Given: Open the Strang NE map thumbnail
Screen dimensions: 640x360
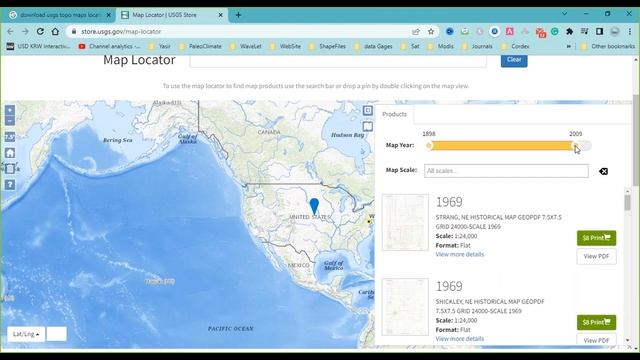Looking at the screenshot, I should point(405,222).
